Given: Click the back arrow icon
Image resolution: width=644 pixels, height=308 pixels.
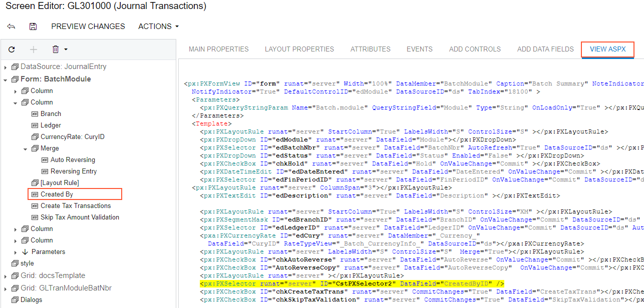Looking at the screenshot, I should point(11,26).
